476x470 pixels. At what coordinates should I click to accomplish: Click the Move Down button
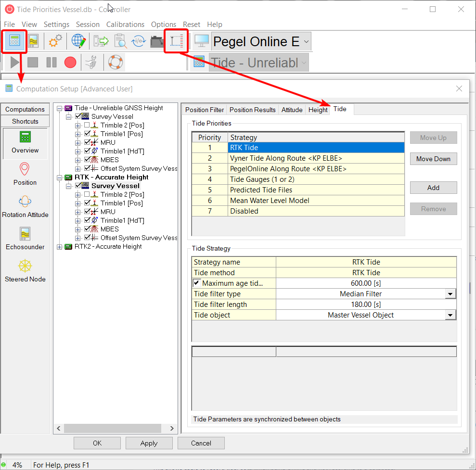point(433,159)
